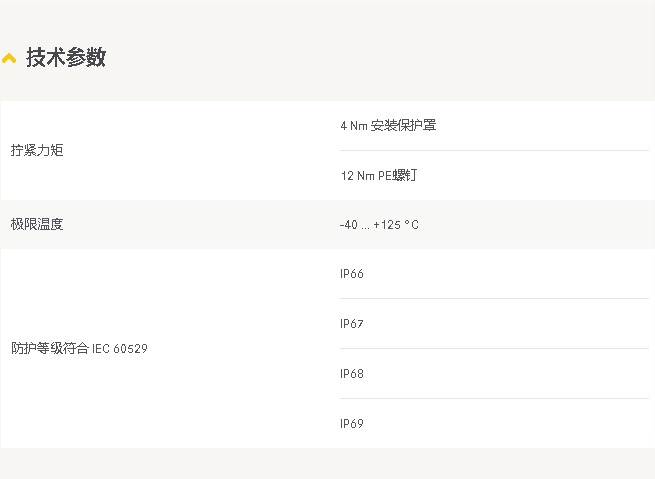Click the PE螺钉 text
The width and height of the screenshot is (655, 479).
point(398,175)
